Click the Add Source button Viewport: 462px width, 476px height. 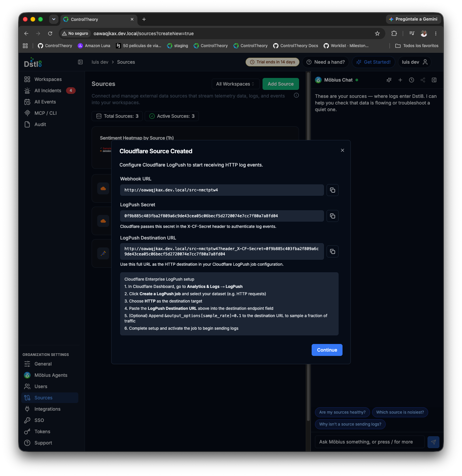pos(280,84)
